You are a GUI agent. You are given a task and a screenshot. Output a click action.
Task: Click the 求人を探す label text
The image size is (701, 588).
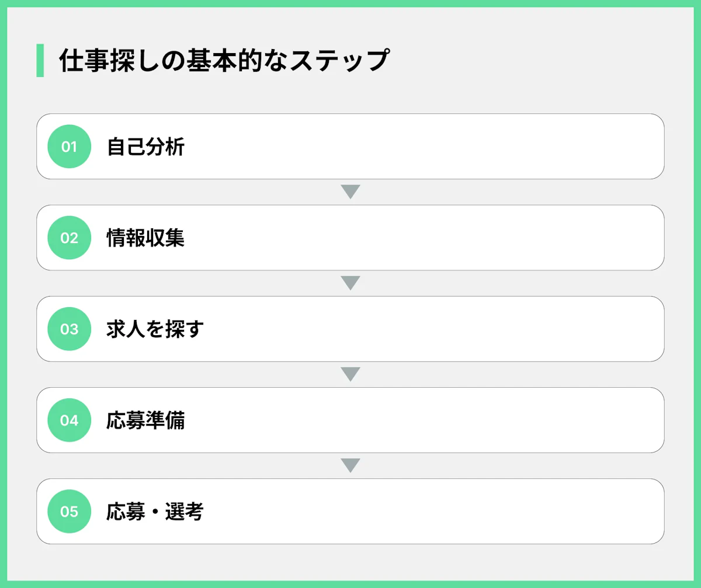coord(155,329)
